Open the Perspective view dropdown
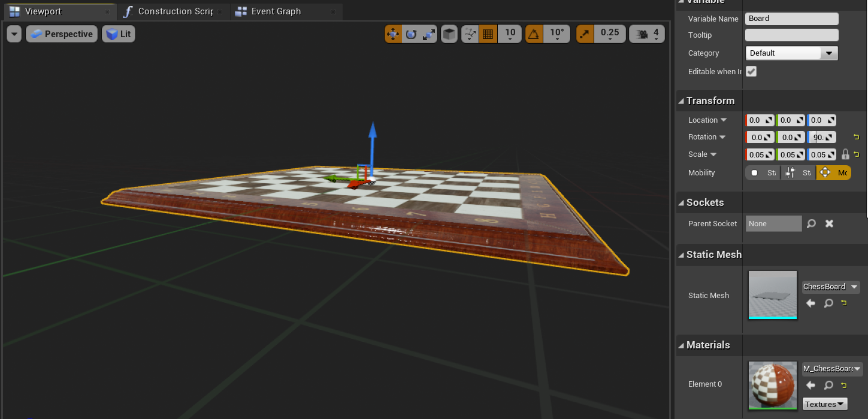Image resolution: width=868 pixels, height=419 pixels. click(61, 34)
